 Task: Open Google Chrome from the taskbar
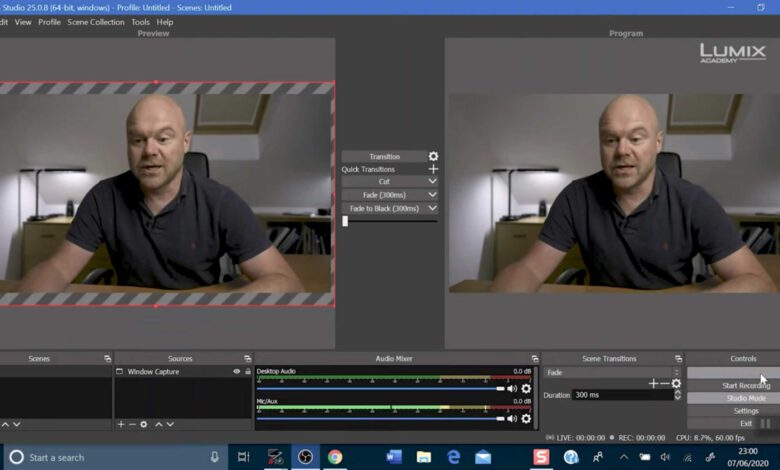pyautogui.click(x=335, y=457)
